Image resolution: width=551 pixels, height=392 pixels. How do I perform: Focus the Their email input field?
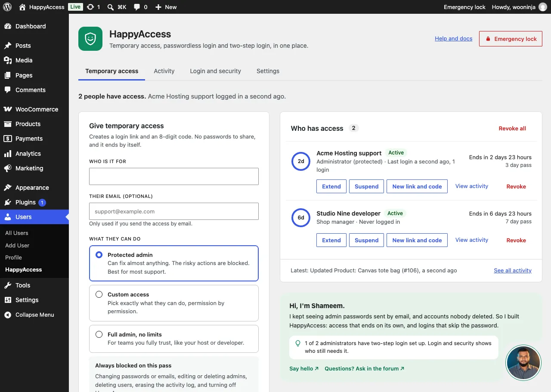click(x=174, y=211)
